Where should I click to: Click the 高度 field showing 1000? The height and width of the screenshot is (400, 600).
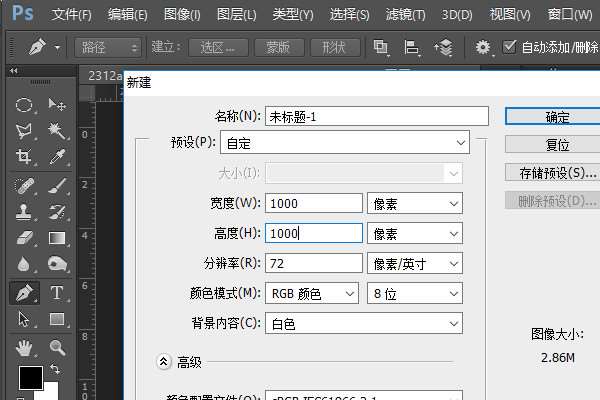[x=314, y=233]
